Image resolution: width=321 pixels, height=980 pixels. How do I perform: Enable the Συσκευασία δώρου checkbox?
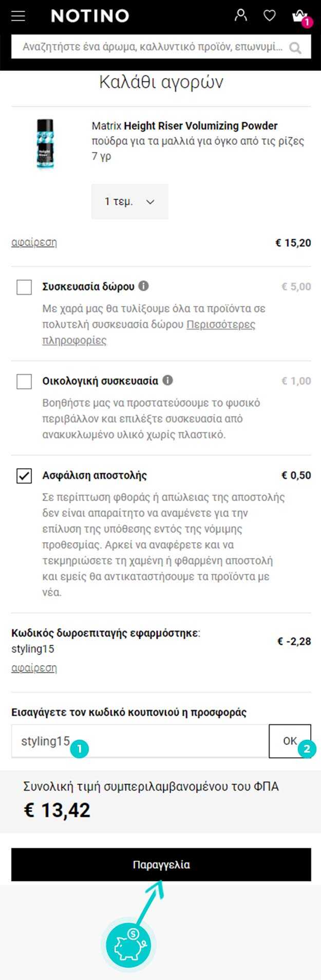pos(24,287)
